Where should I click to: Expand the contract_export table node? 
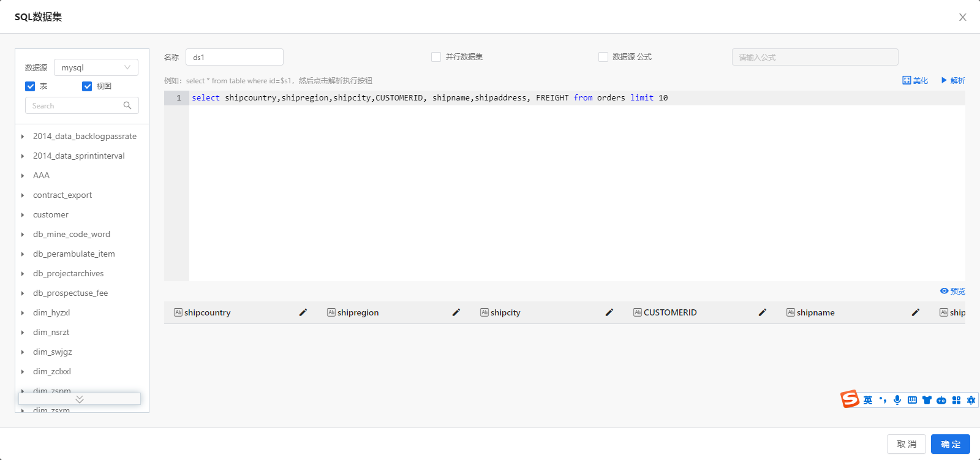pos(23,195)
